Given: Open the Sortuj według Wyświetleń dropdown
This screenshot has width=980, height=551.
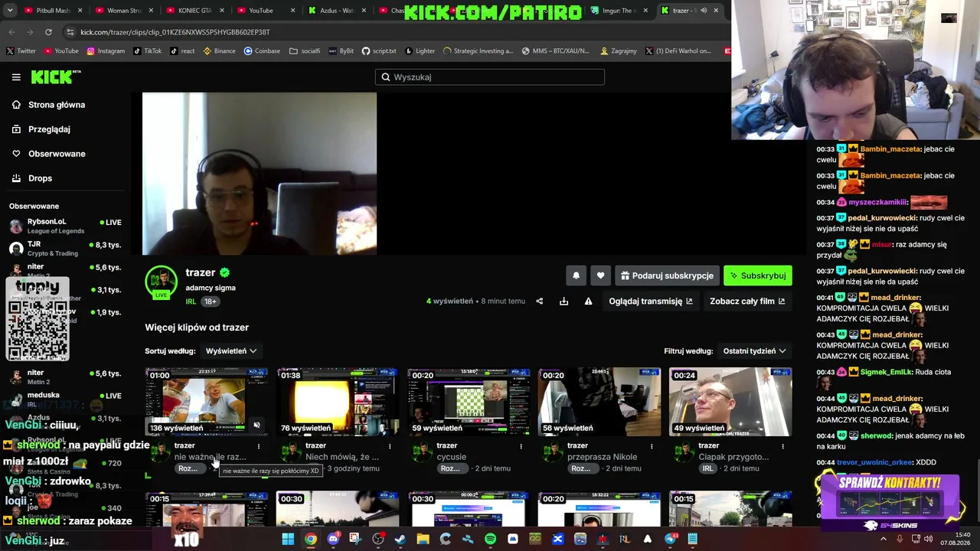Looking at the screenshot, I should [x=230, y=351].
